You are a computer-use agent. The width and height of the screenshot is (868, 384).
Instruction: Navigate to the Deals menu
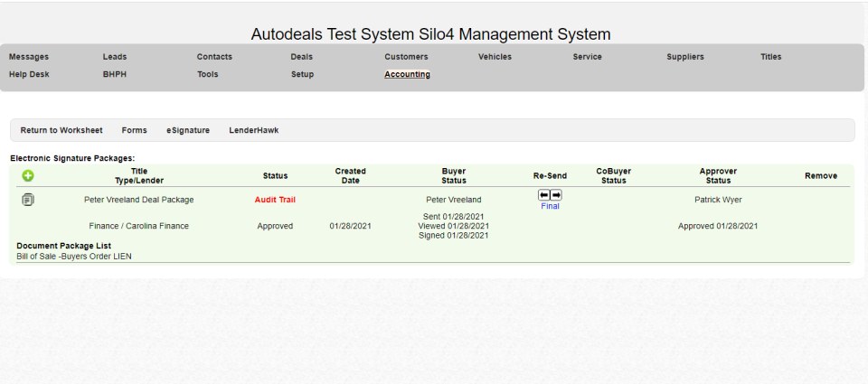click(301, 57)
